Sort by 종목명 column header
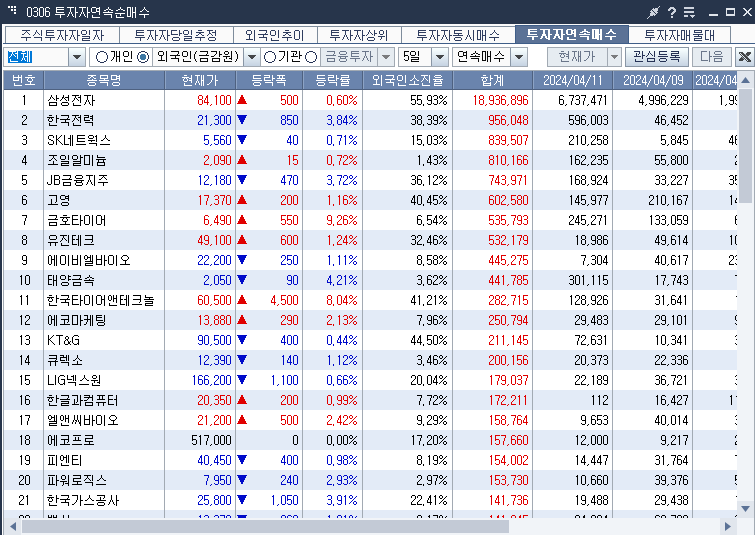755x535 pixels. pos(104,80)
